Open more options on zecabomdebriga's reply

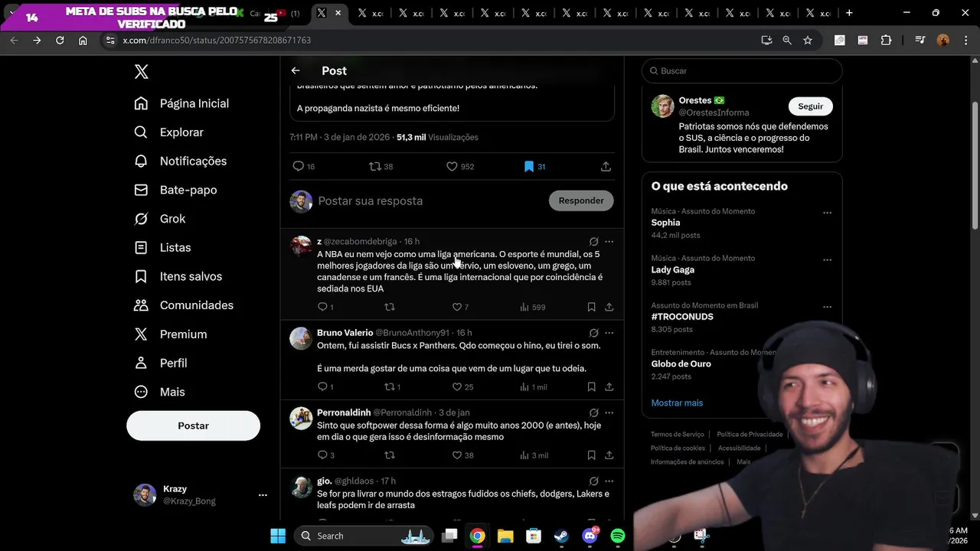pos(609,241)
